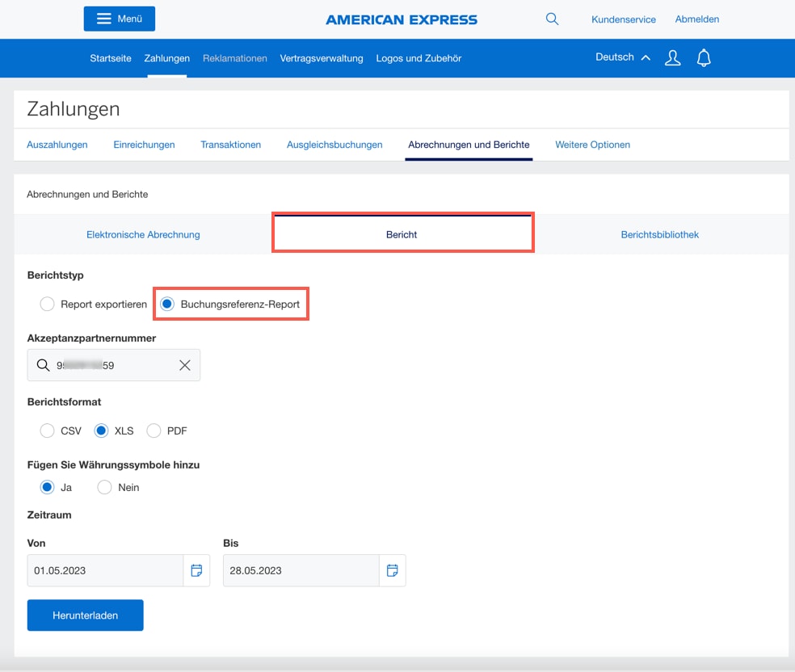Select Nein for currency symbols
The height and width of the screenshot is (672, 795).
pos(104,487)
